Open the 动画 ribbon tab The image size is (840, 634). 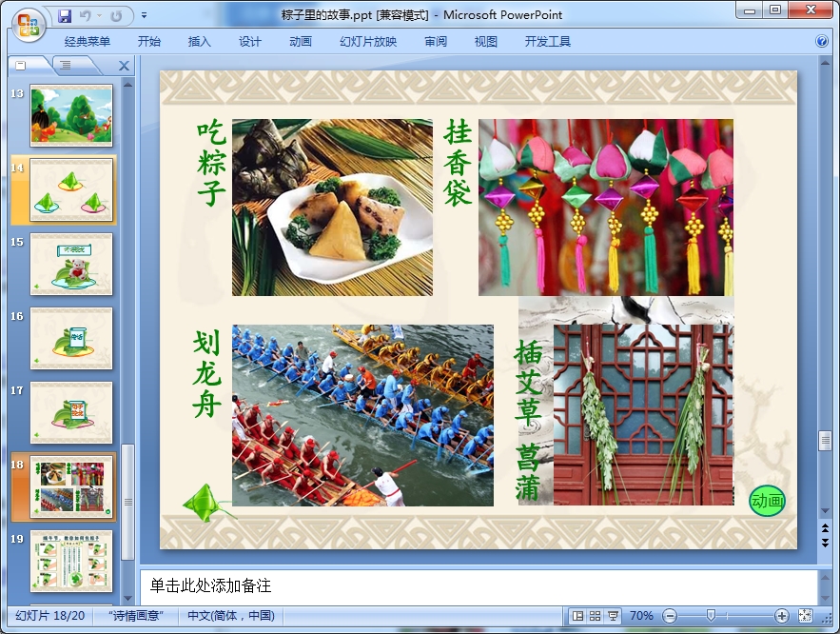[x=301, y=42]
